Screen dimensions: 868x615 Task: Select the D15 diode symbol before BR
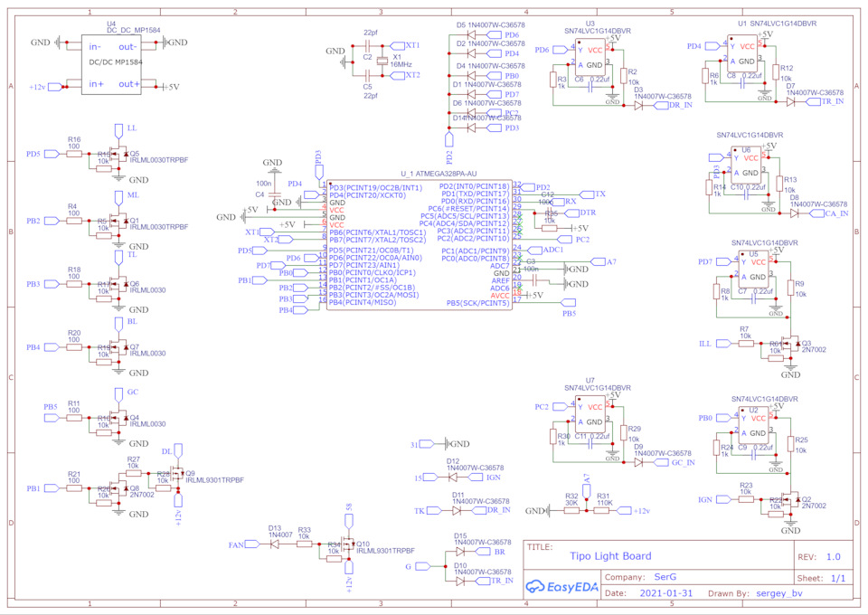click(x=460, y=552)
